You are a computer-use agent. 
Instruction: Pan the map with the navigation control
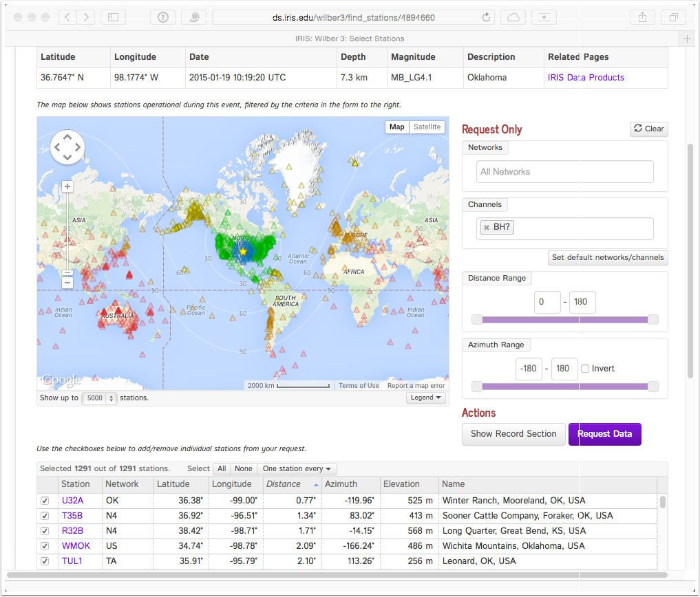67,147
